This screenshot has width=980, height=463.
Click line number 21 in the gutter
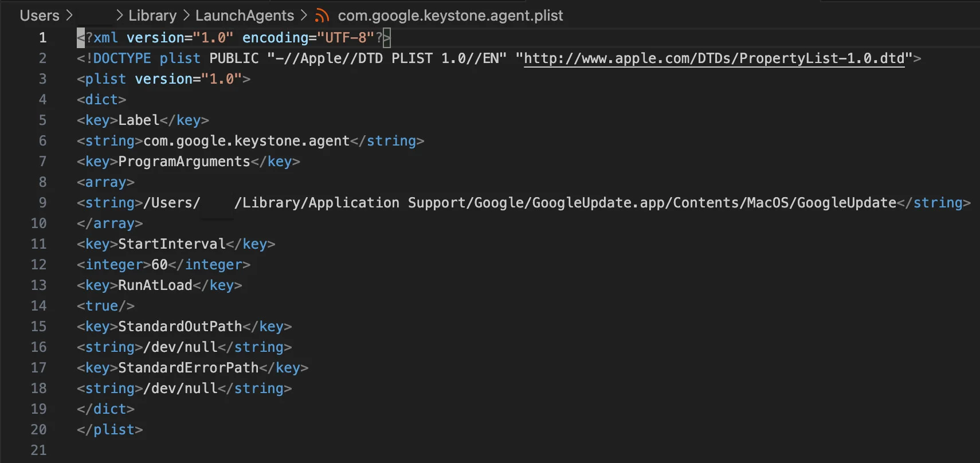coord(38,450)
